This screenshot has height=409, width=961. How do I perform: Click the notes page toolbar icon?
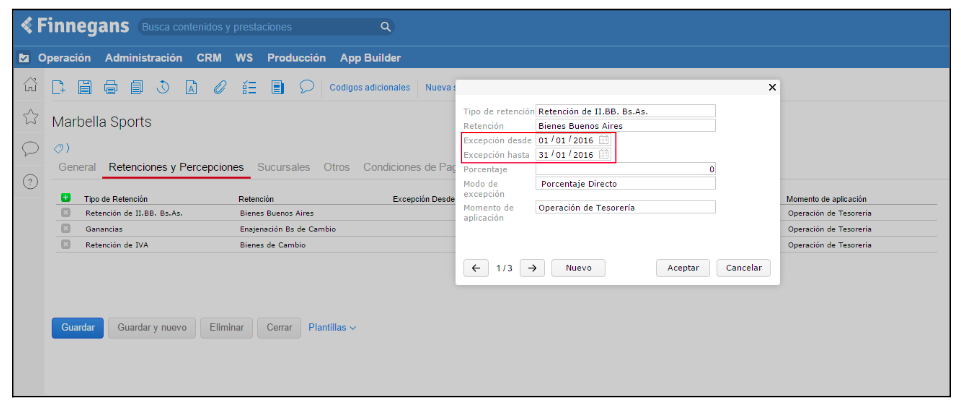point(277,88)
